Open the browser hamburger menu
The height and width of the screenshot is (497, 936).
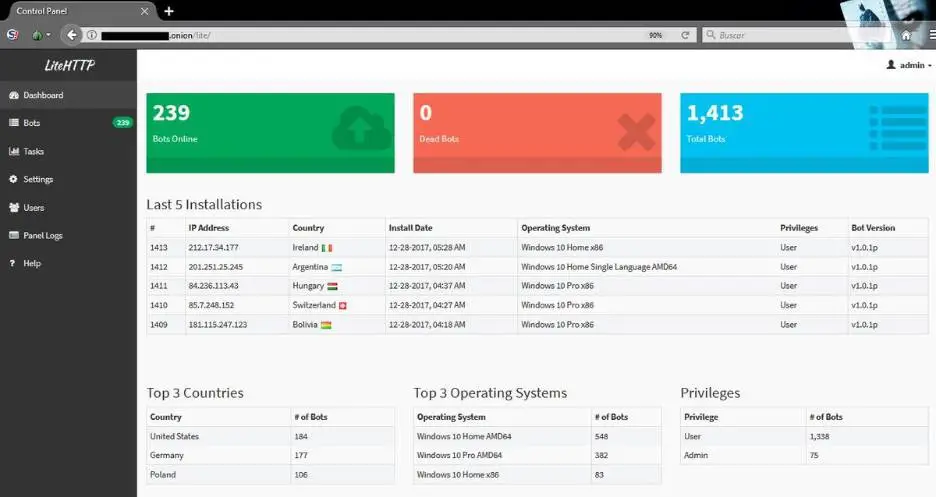pyautogui.click(x=932, y=35)
